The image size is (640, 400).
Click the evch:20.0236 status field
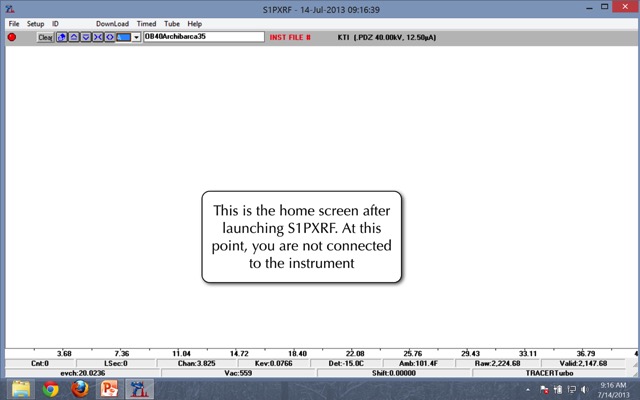coord(83,373)
